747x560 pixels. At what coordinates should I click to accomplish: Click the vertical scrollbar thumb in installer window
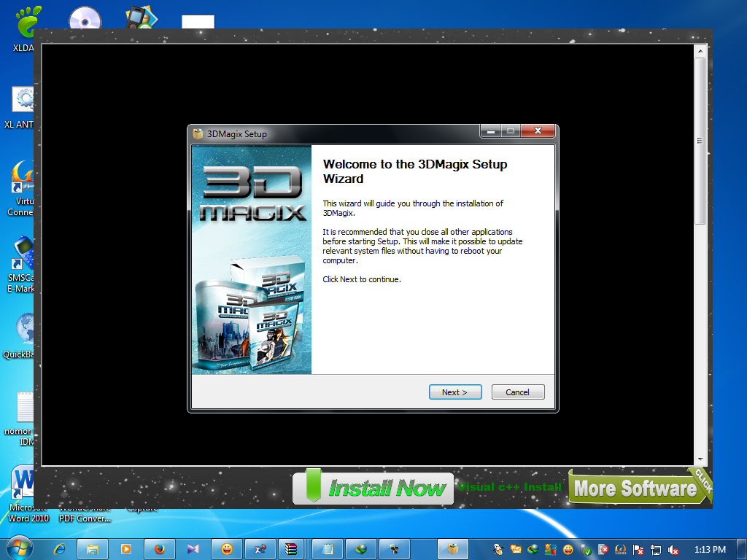pyautogui.click(x=700, y=141)
